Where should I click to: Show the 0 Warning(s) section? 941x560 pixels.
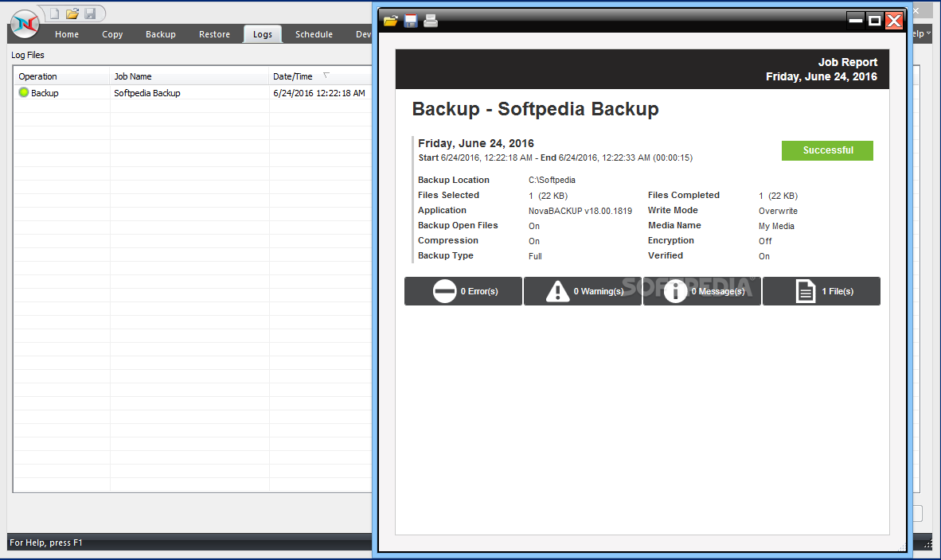tap(583, 291)
